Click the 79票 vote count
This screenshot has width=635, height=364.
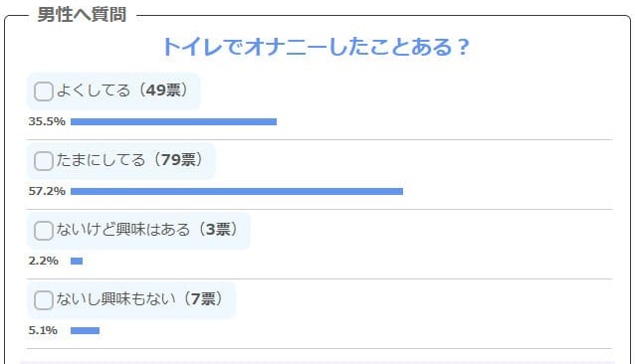pyautogui.click(x=178, y=160)
